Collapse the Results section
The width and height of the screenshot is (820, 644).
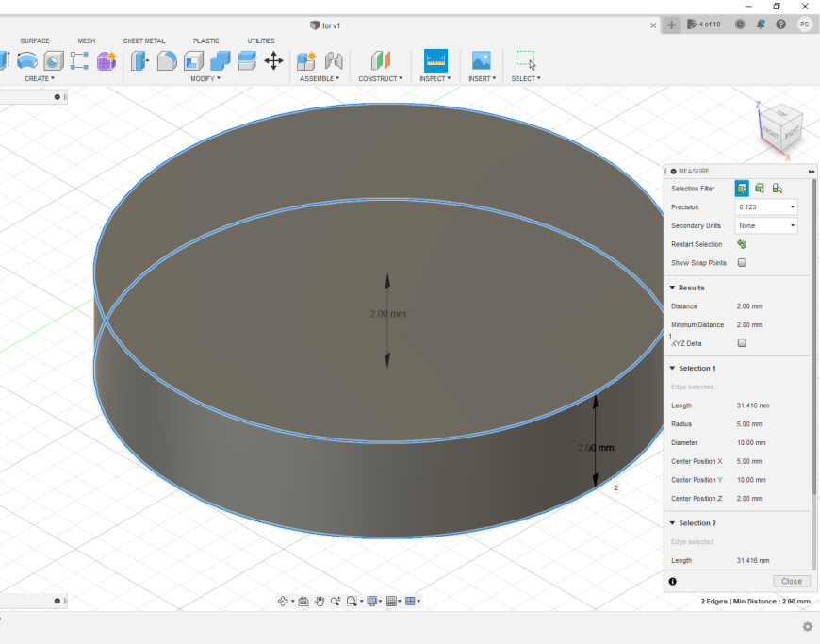pyautogui.click(x=672, y=288)
